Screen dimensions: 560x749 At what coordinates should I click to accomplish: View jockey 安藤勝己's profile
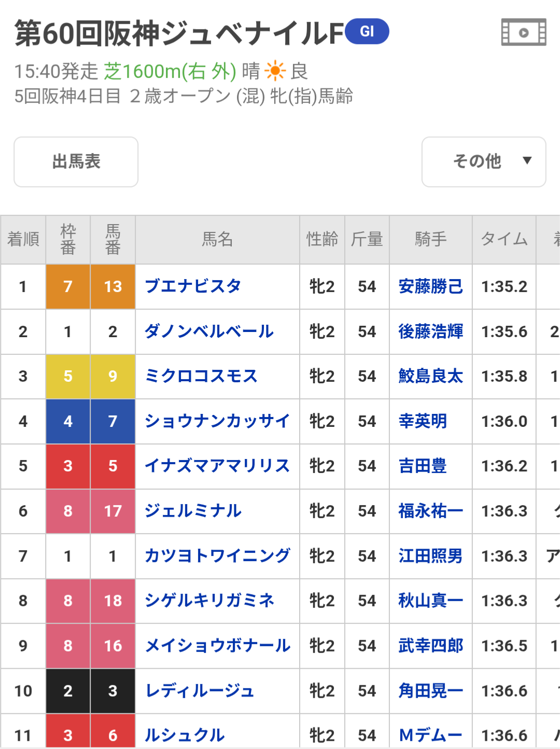430,286
